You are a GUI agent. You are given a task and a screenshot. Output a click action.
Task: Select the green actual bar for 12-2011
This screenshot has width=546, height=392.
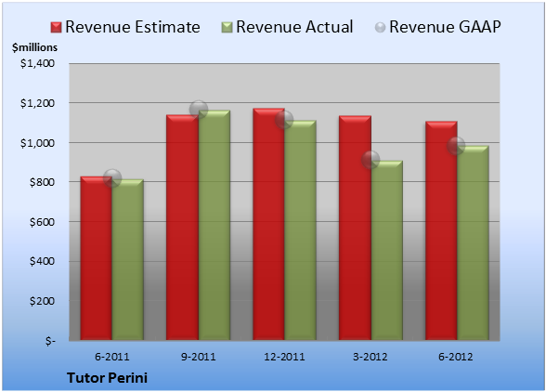300,230
